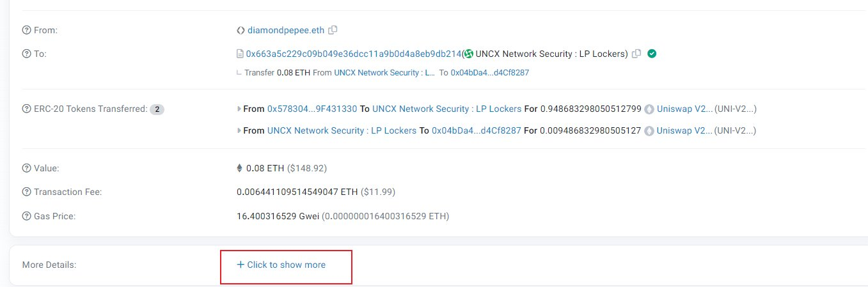Expand Click to show more details
Viewport: 868px width, 287px height.
281,265
